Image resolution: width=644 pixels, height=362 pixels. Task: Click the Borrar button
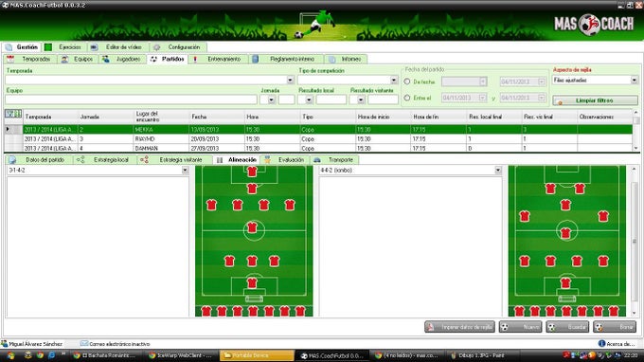coord(615,327)
